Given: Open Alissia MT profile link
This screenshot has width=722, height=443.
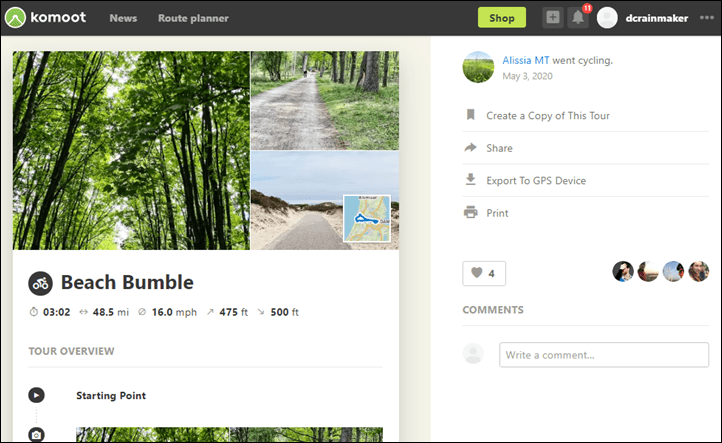Looking at the screenshot, I should pyautogui.click(x=526, y=60).
